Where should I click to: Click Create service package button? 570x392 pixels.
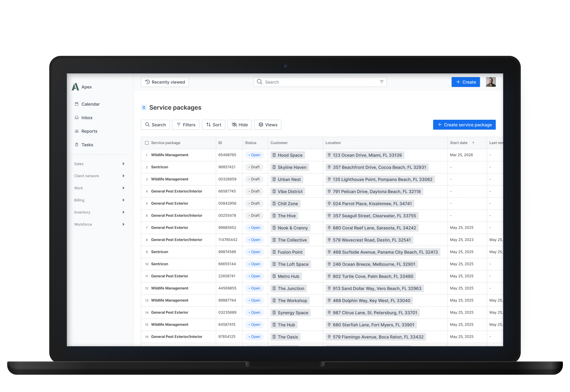point(464,125)
